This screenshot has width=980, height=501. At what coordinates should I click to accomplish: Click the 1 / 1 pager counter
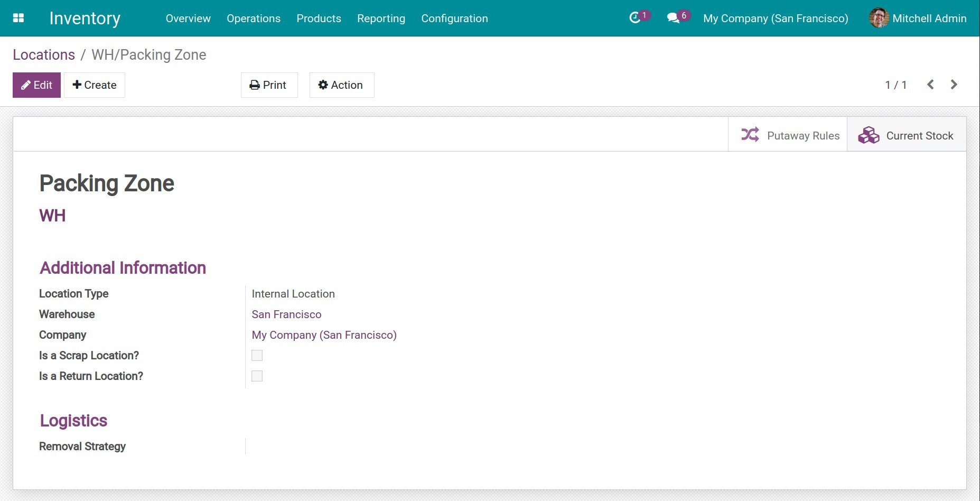[x=895, y=85]
